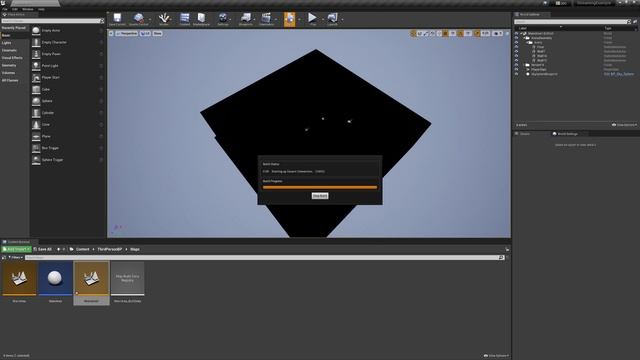Select the Cube placement icon
The height and width of the screenshot is (360, 640).
click(36, 89)
